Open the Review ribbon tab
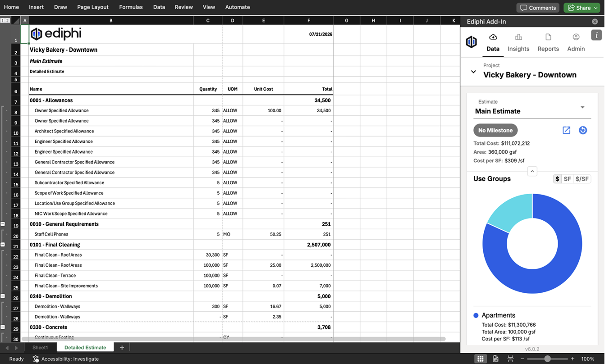The width and height of the screenshot is (605, 364). 183,7
